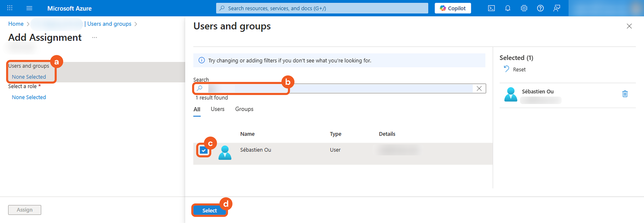
Task: Open the Azure apps waffle menu
Action: 10,8
